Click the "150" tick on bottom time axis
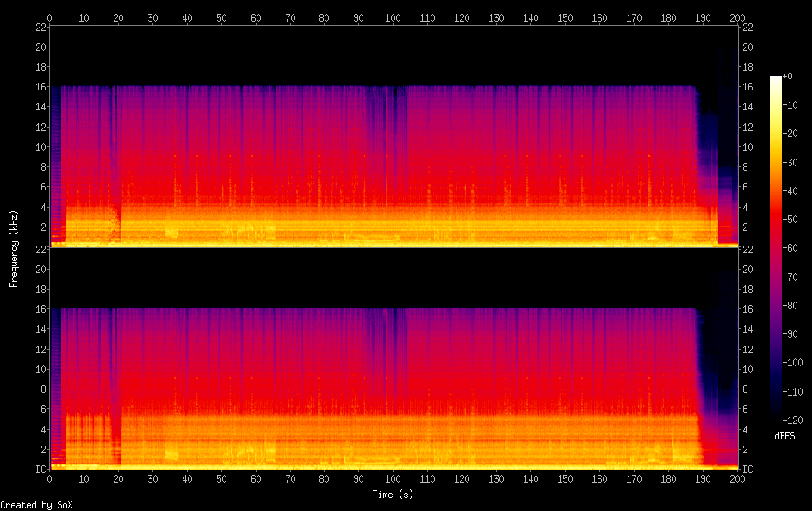This screenshot has height=511, width=812. tap(565, 479)
